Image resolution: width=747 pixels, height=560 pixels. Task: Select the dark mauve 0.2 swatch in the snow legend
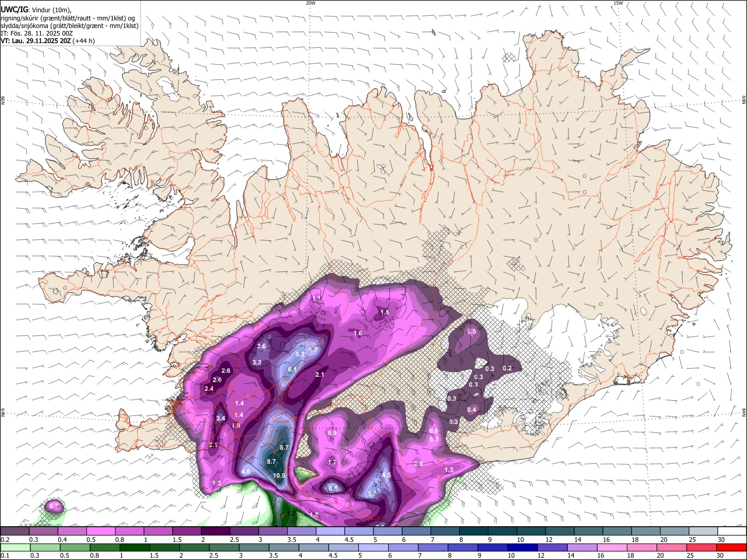click(x=15, y=531)
